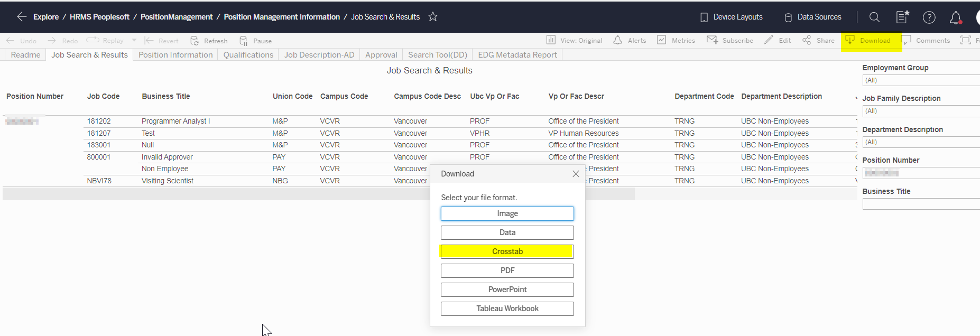Open the search magnifier icon
Screen dimensions: 980x336
(x=874, y=17)
